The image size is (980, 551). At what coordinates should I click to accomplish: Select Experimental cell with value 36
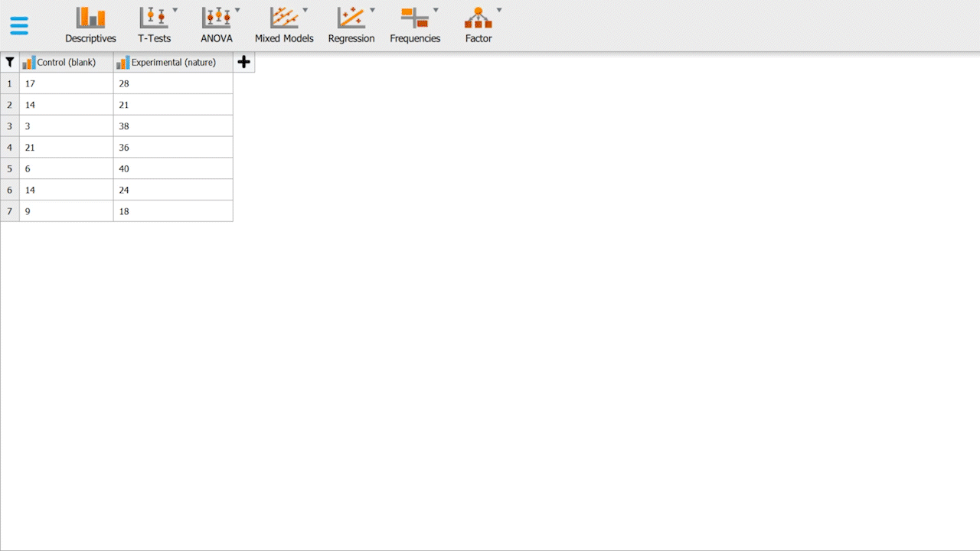point(173,148)
